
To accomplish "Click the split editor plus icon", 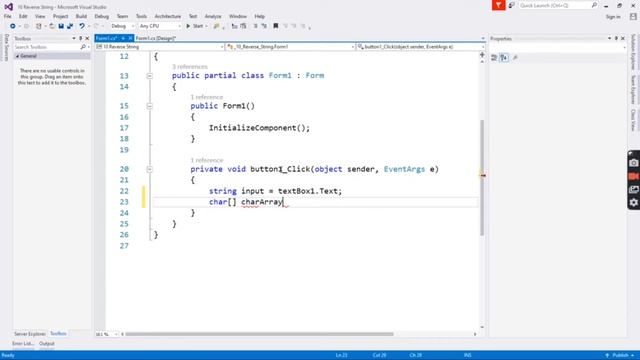I will [482, 54].
